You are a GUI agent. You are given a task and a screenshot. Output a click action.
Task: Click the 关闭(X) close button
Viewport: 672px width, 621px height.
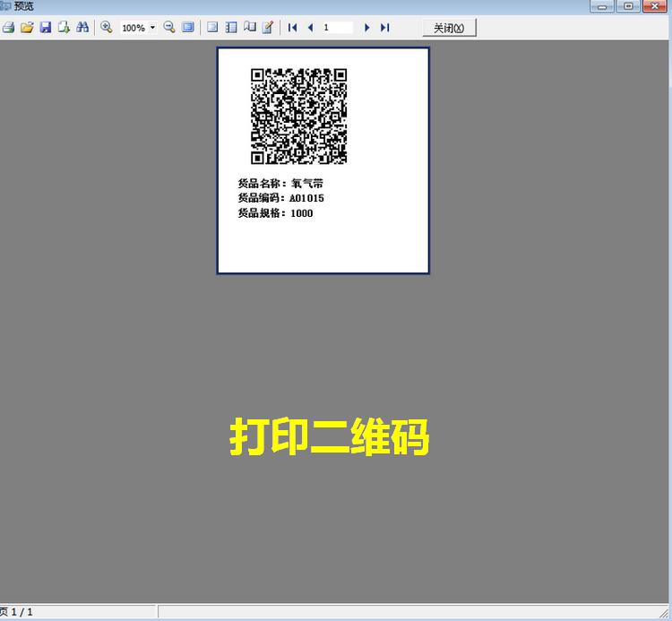point(449,28)
